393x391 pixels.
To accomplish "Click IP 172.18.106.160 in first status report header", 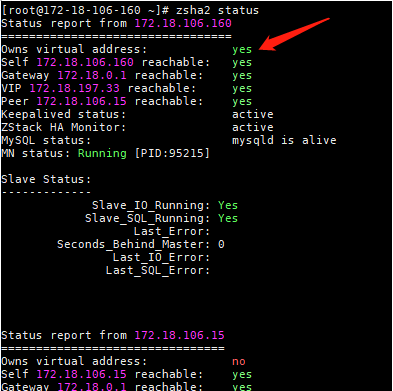I will [x=183, y=23].
